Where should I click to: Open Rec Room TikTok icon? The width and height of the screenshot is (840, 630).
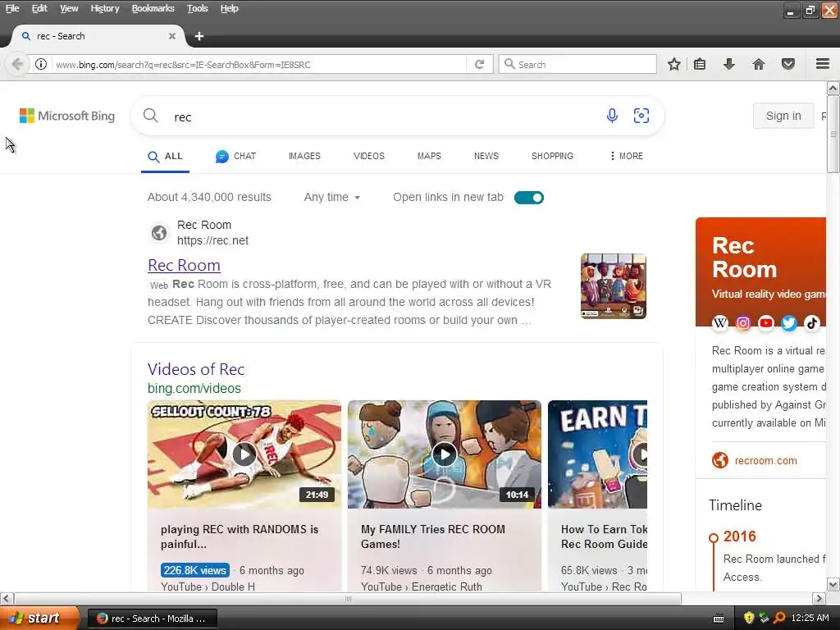(812, 322)
